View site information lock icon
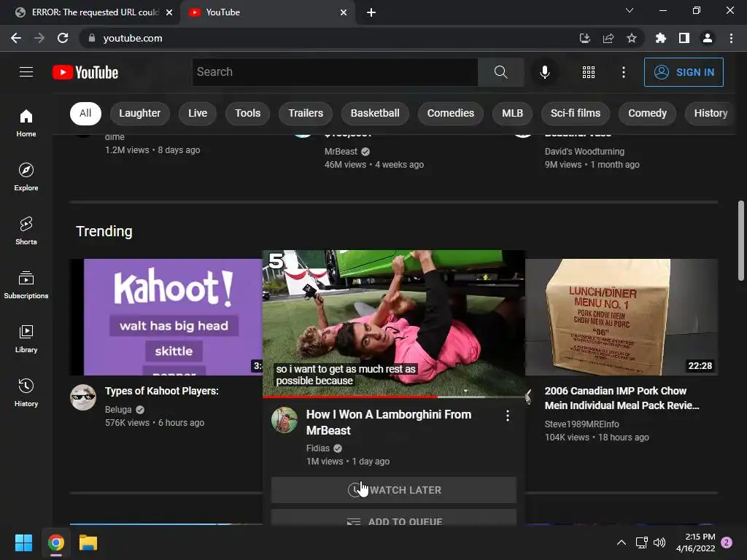Image resolution: width=747 pixels, height=560 pixels. [91, 38]
